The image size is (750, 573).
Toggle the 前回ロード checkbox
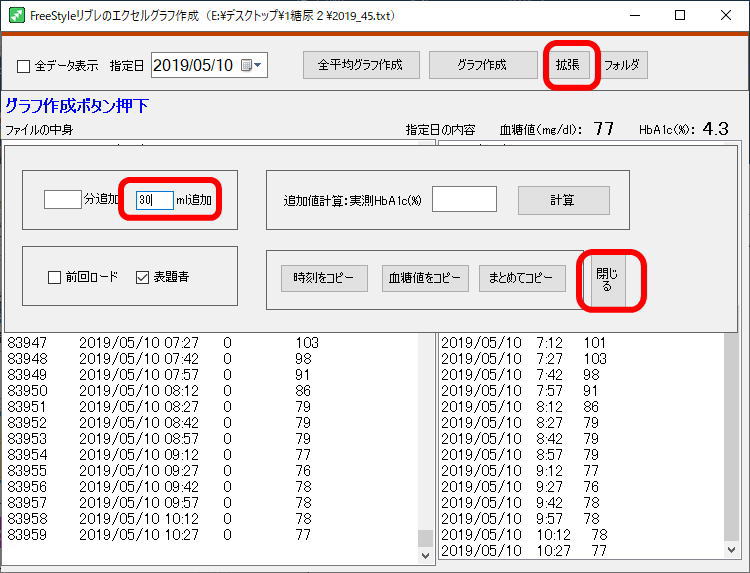coord(55,277)
